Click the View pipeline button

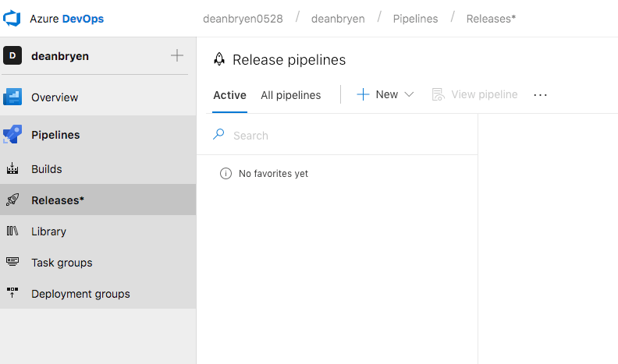point(475,94)
